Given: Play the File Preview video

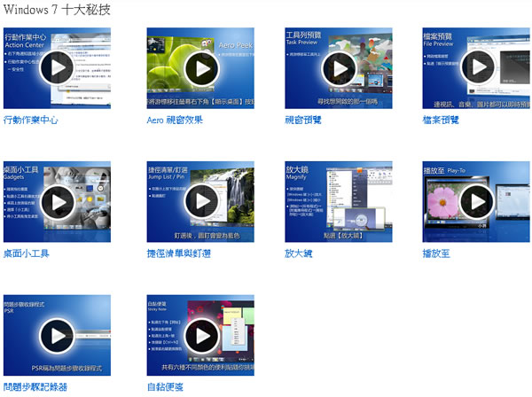Looking at the screenshot, I should pos(477,68).
